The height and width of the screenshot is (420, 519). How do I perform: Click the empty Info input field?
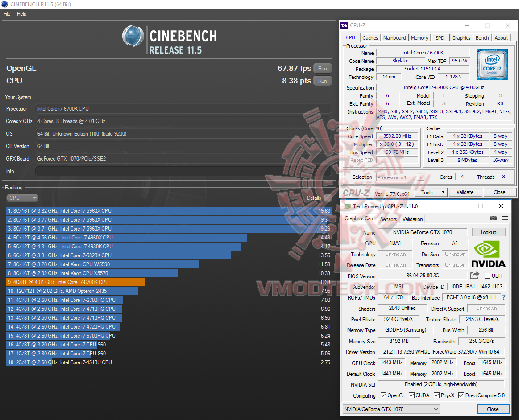click(183, 171)
